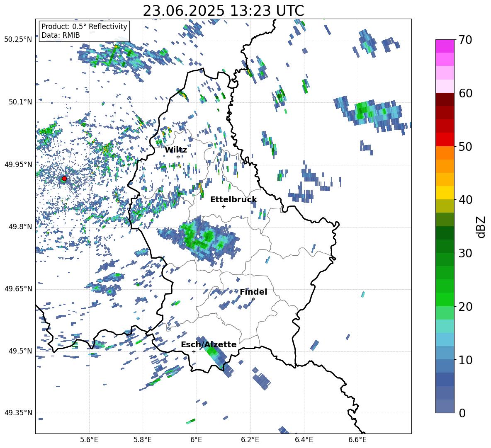
Task: Click the 49.95°N latitude label
Action: [18, 164]
